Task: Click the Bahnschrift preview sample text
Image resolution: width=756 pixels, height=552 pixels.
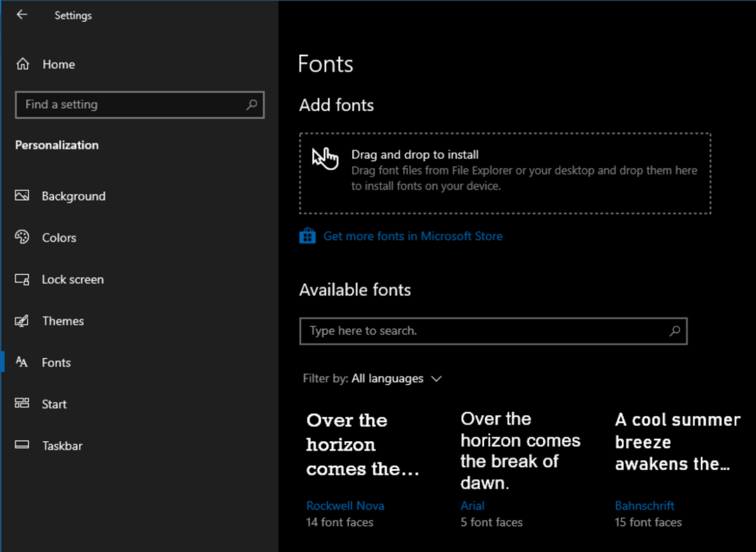Action: coord(677,442)
